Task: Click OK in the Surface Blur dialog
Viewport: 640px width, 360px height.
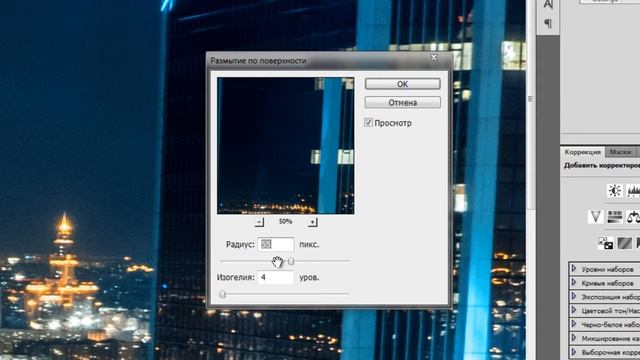Action: coord(402,84)
